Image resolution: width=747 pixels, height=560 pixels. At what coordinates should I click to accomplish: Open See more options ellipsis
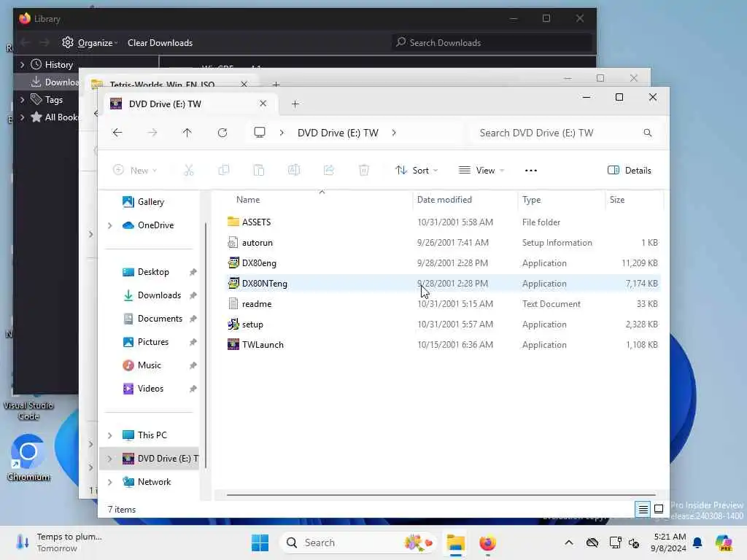point(531,171)
